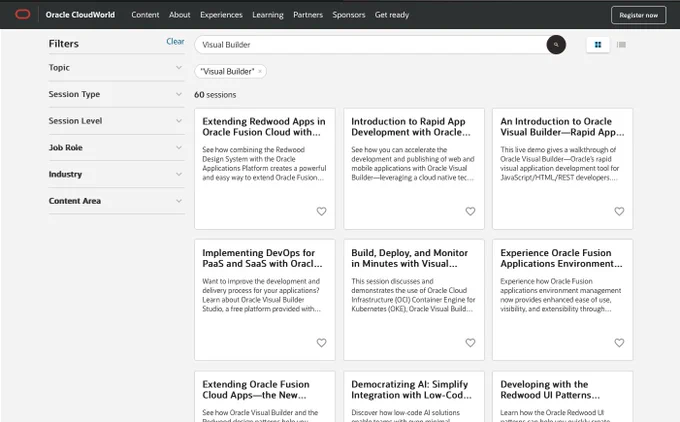Switch to grid view layout
The width and height of the screenshot is (680, 422).
pos(598,45)
